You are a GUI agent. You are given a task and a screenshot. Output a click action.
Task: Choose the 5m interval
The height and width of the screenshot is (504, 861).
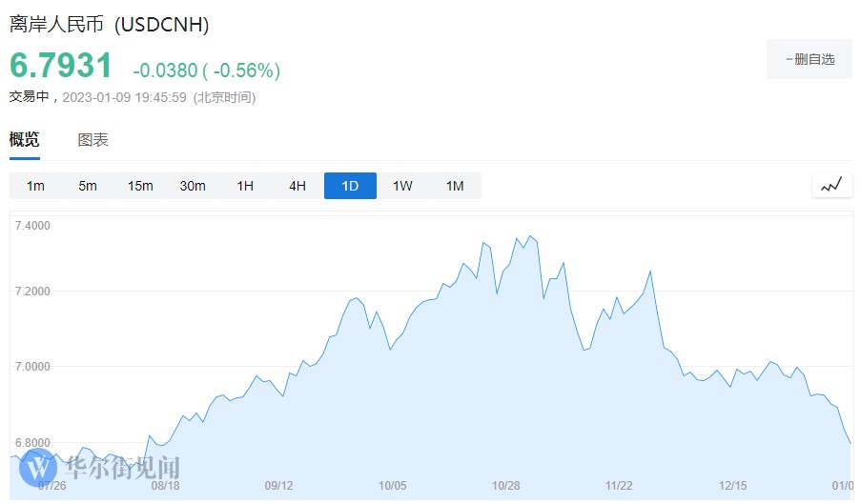[88, 186]
